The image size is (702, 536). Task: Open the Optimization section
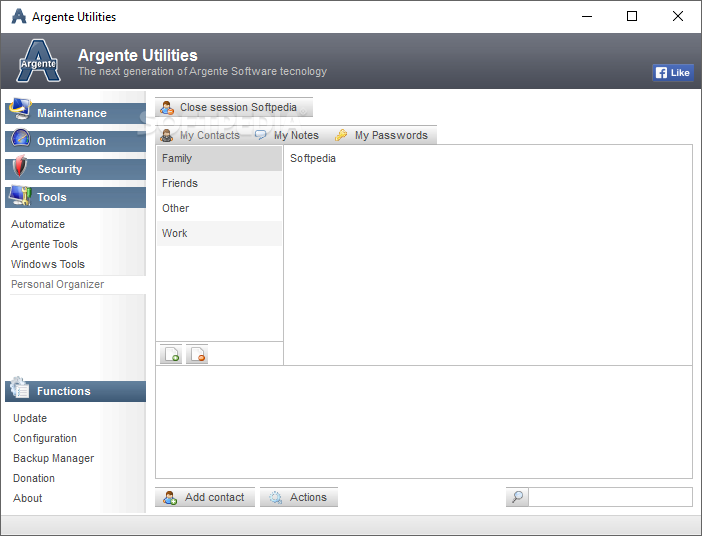tap(75, 141)
